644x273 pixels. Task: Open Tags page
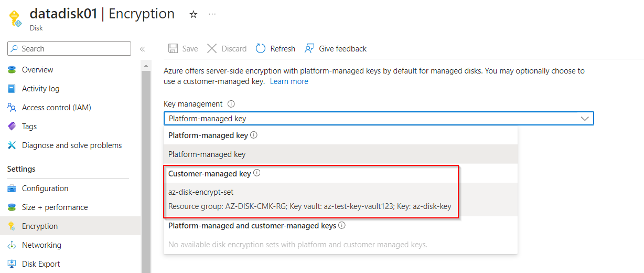click(29, 127)
